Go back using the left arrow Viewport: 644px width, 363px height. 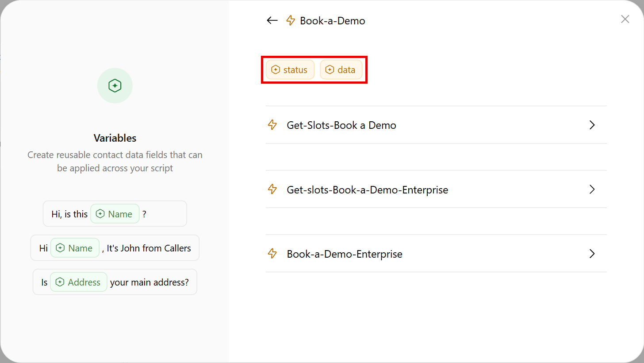(272, 20)
